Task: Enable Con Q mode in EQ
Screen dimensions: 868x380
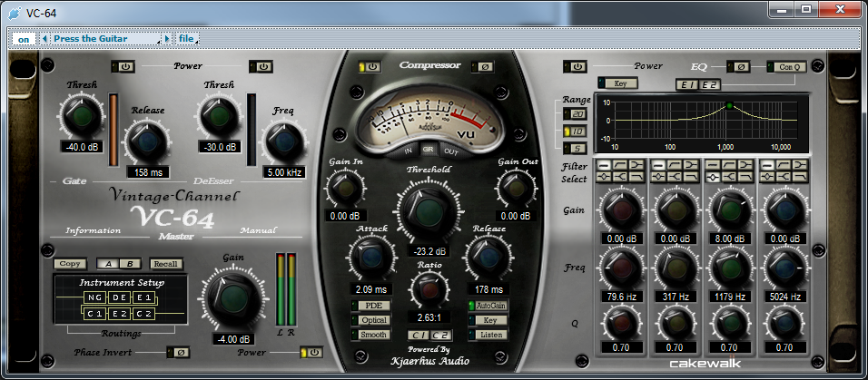Action: click(x=786, y=66)
